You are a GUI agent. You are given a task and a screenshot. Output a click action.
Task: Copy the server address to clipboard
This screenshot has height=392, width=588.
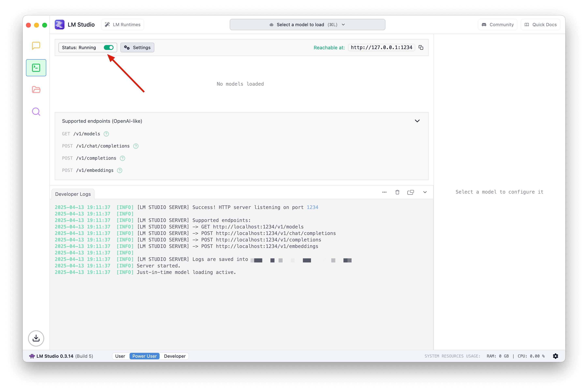[x=421, y=47]
